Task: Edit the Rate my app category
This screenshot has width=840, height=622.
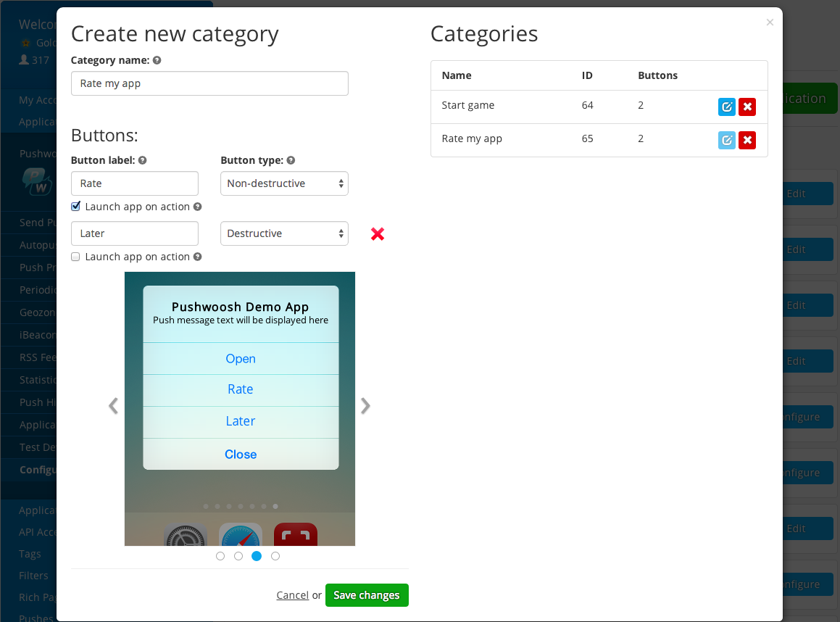Action: click(x=726, y=140)
